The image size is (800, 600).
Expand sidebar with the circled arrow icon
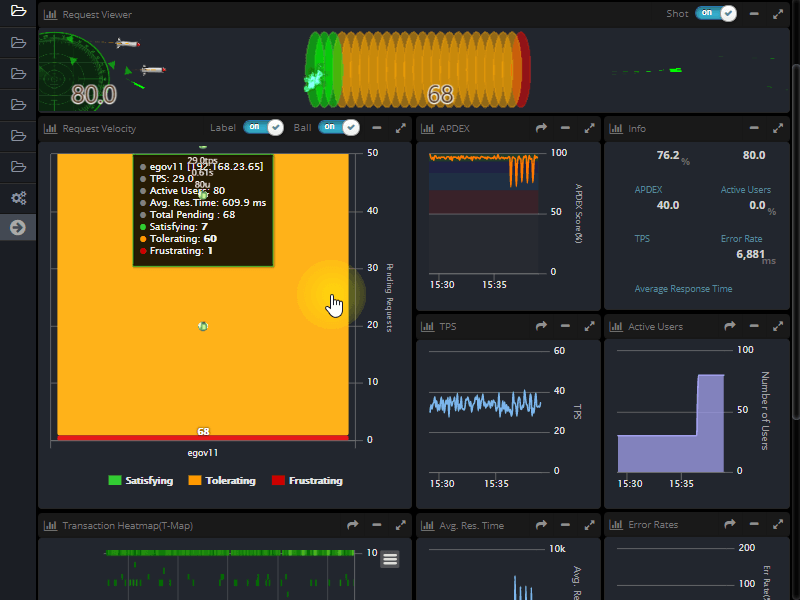pyautogui.click(x=18, y=228)
